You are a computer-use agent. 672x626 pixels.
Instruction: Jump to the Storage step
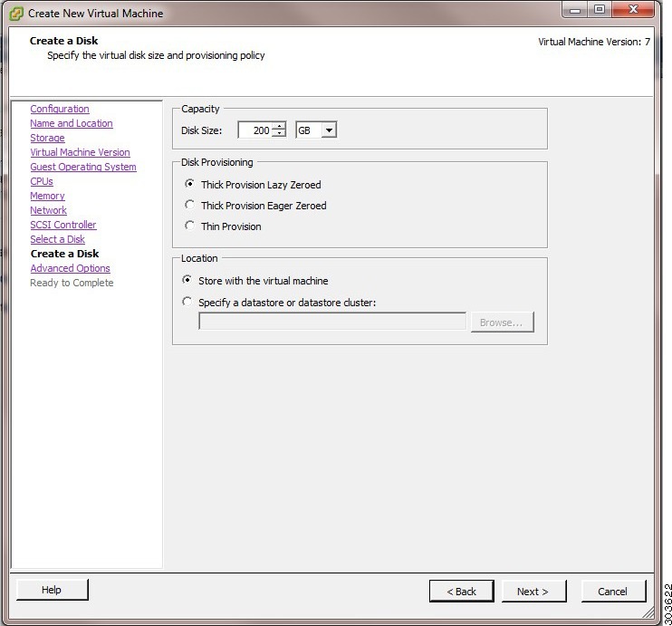click(47, 138)
